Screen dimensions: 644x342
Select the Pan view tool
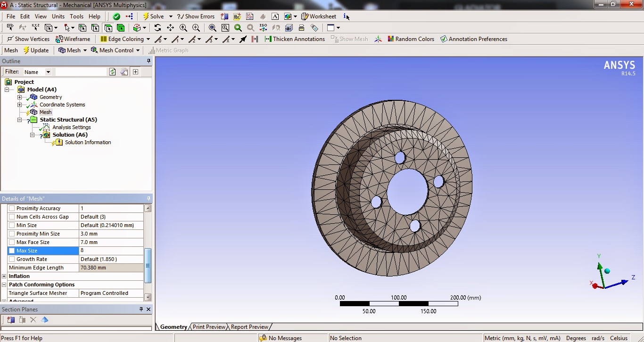coord(170,27)
